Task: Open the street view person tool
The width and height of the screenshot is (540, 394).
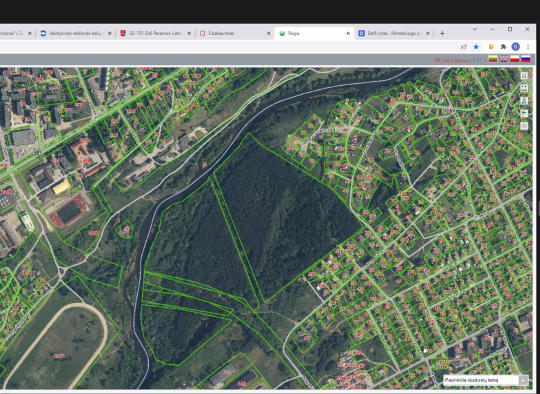Action: [x=524, y=101]
